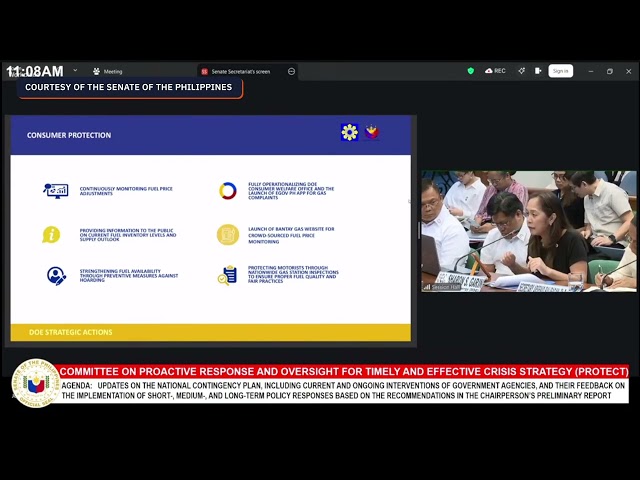640x480 pixels.
Task: Click the green security shield icon
Action: (x=471, y=71)
